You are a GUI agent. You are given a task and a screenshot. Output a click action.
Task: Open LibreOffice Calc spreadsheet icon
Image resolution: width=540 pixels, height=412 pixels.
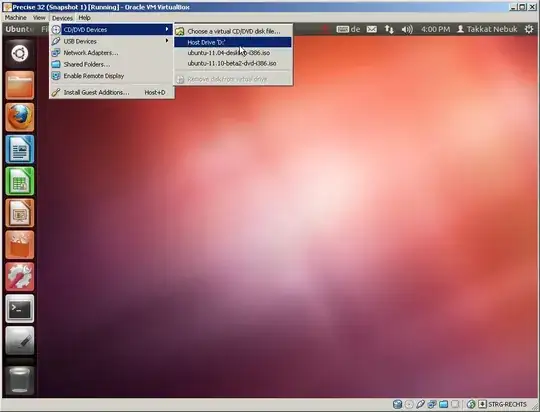pos(20,181)
